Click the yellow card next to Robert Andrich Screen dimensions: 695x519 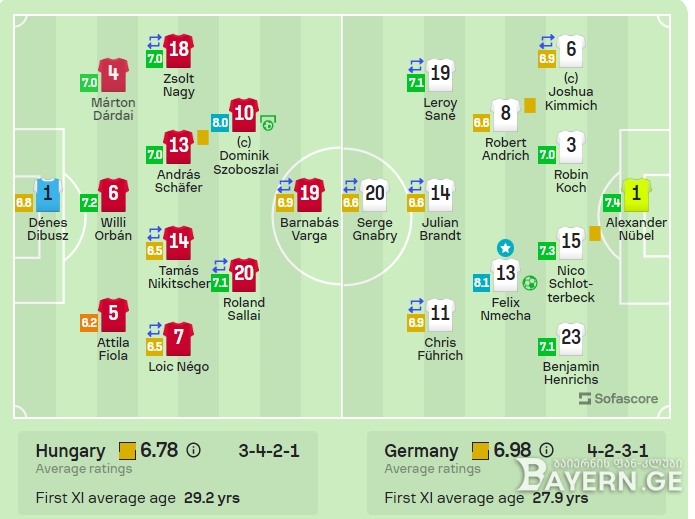[530, 105]
